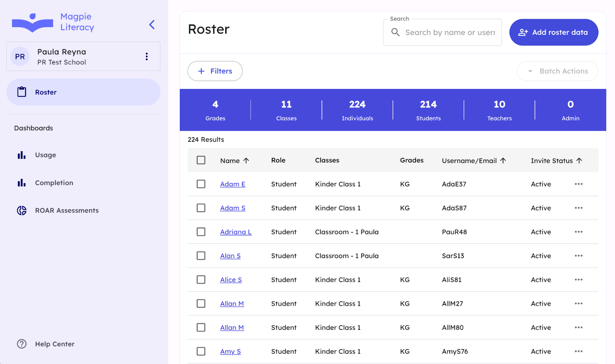Open the Filters panel

pos(215,71)
